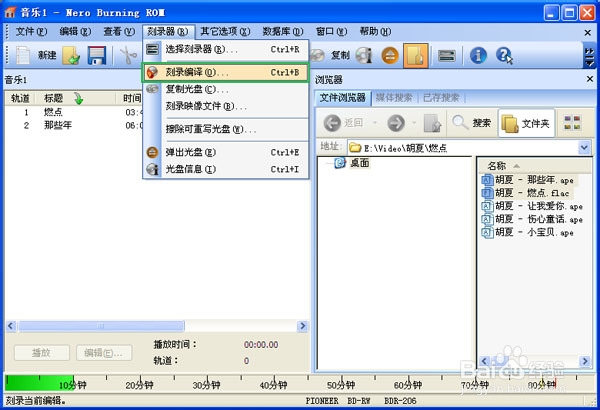Click the folder up-level icon
600x410 pixels.
pos(433,123)
